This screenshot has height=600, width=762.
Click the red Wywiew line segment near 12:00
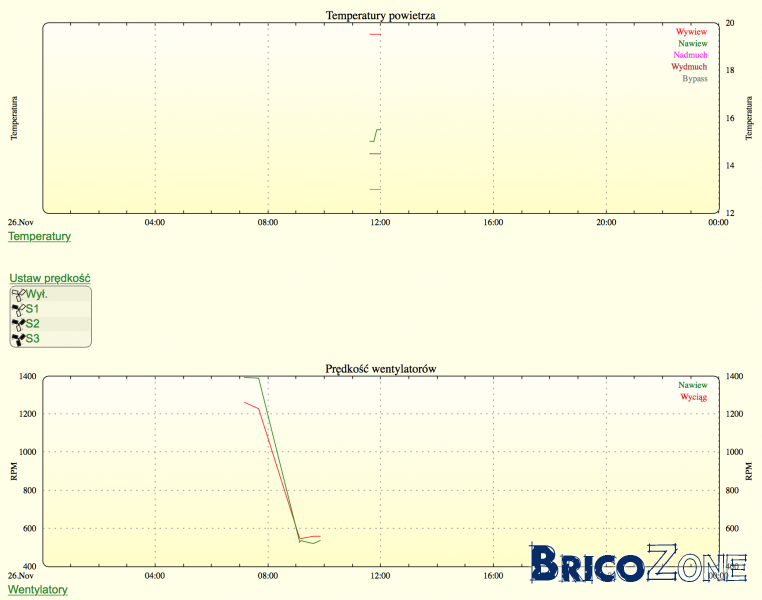click(x=375, y=34)
